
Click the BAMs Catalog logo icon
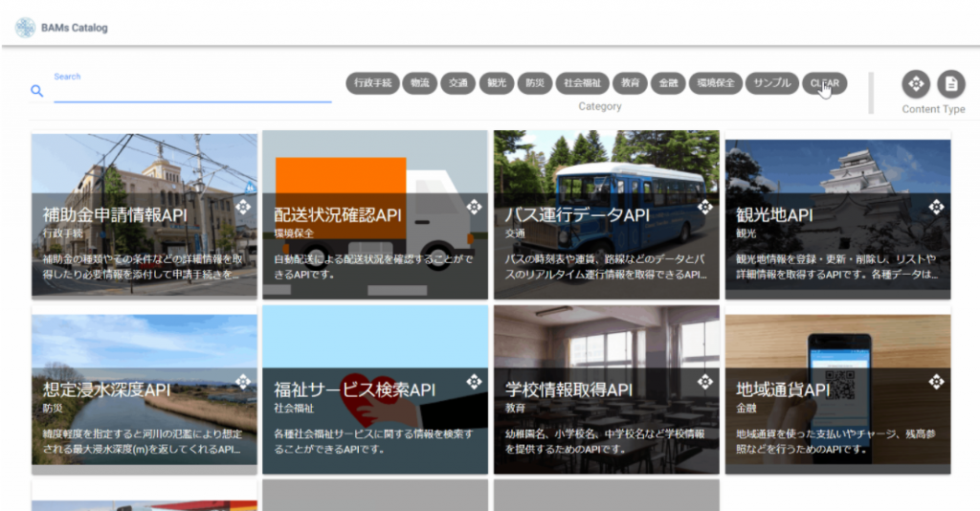26,28
